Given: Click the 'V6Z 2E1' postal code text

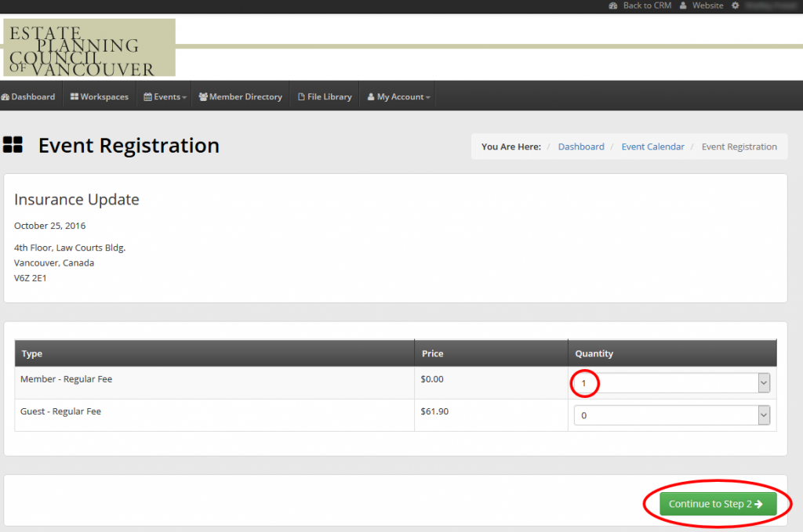Looking at the screenshot, I should click(31, 278).
